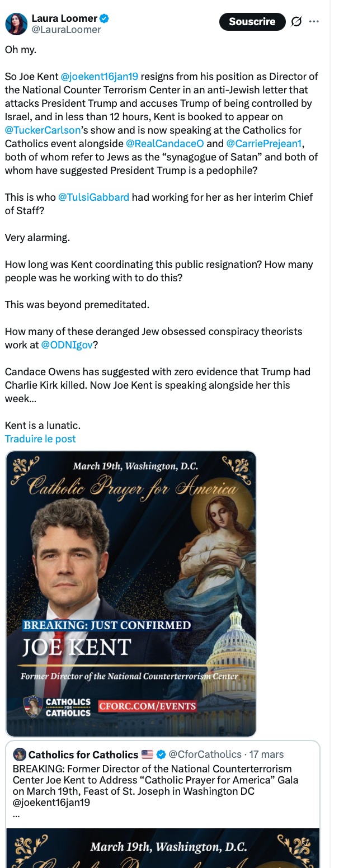This screenshot has width=339, height=868.
Task: Click the verified badge of Catholics for Catholics
Action: click(161, 754)
